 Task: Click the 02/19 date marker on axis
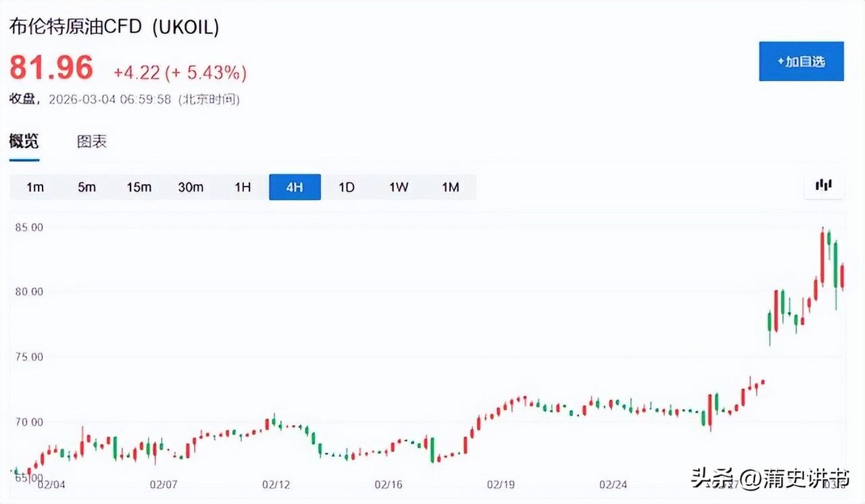[501, 484]
